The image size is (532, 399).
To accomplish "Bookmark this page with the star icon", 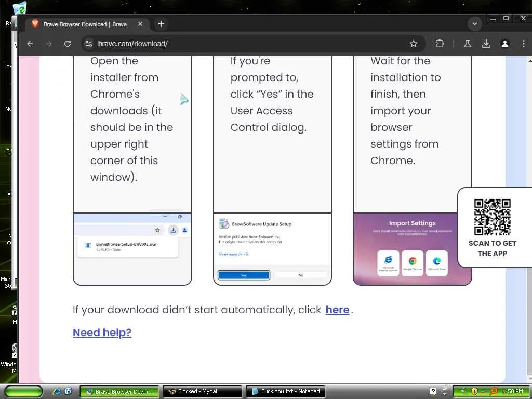I will 413,44.
